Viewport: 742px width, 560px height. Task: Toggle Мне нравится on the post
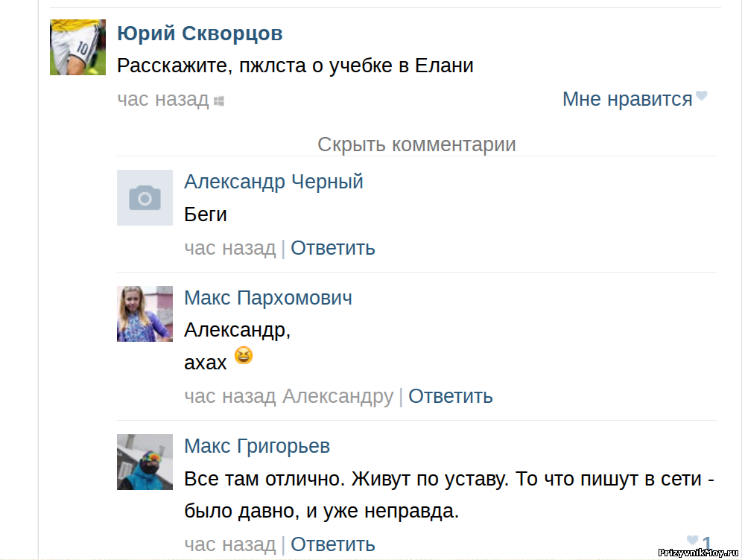pyautogui.click(x=627, y=99)
